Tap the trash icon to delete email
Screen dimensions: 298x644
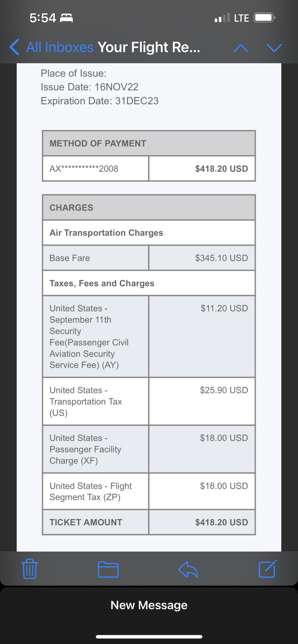point(29,569)
